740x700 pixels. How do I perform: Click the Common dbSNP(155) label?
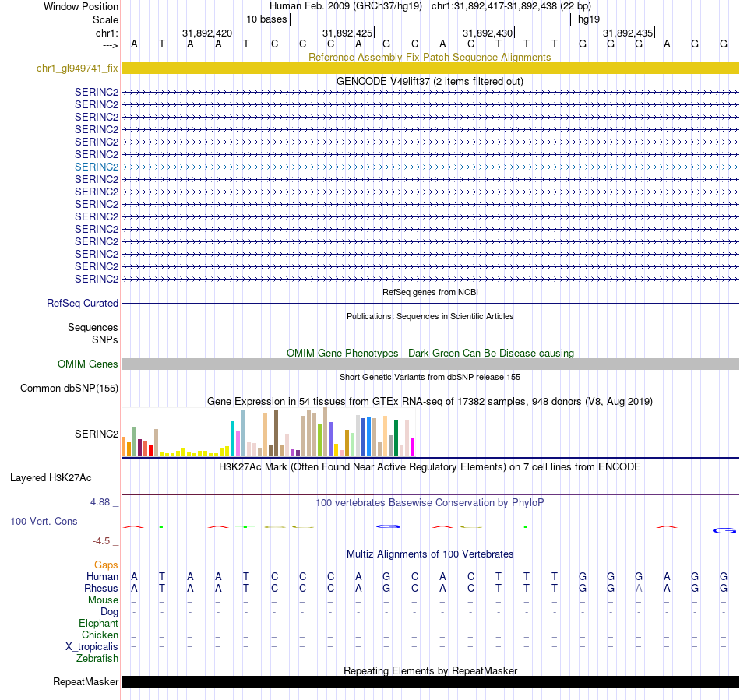click(69, 389)
